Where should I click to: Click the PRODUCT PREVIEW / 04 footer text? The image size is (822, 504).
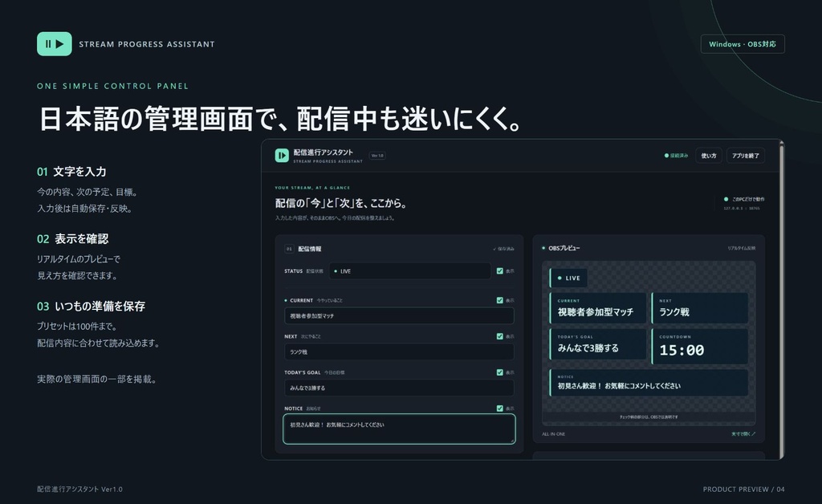(744, 490)
